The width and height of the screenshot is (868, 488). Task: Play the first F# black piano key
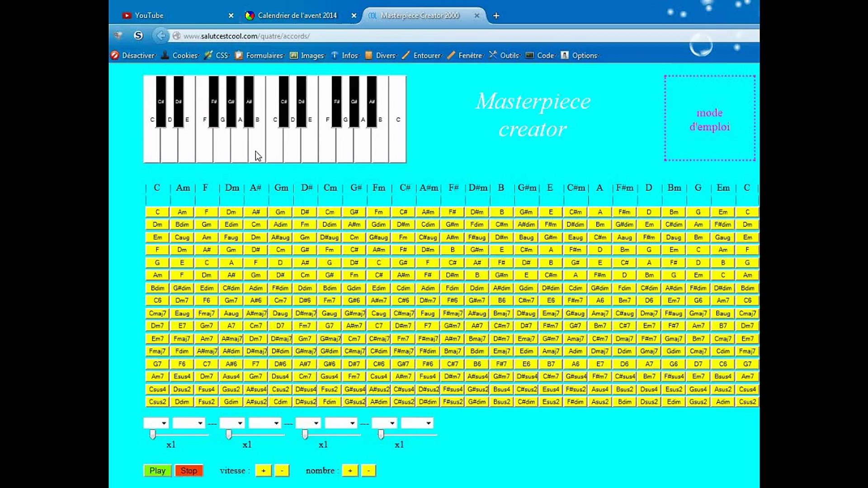[213, 101]
